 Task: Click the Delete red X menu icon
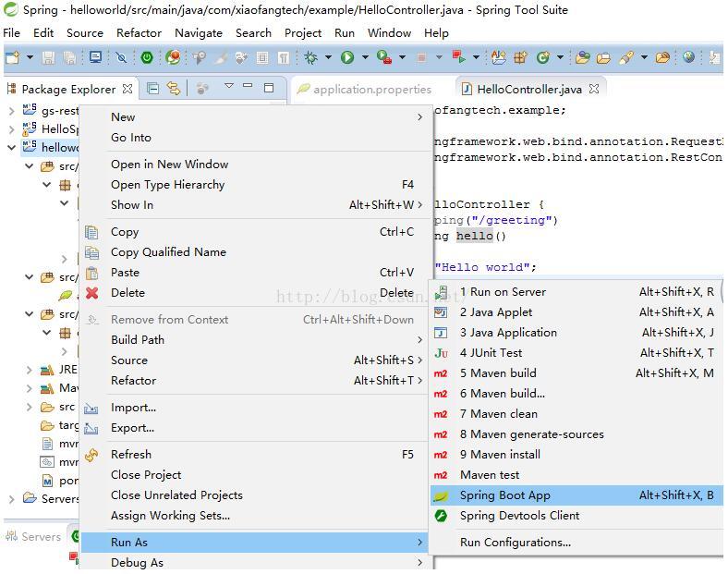(92, 293)
